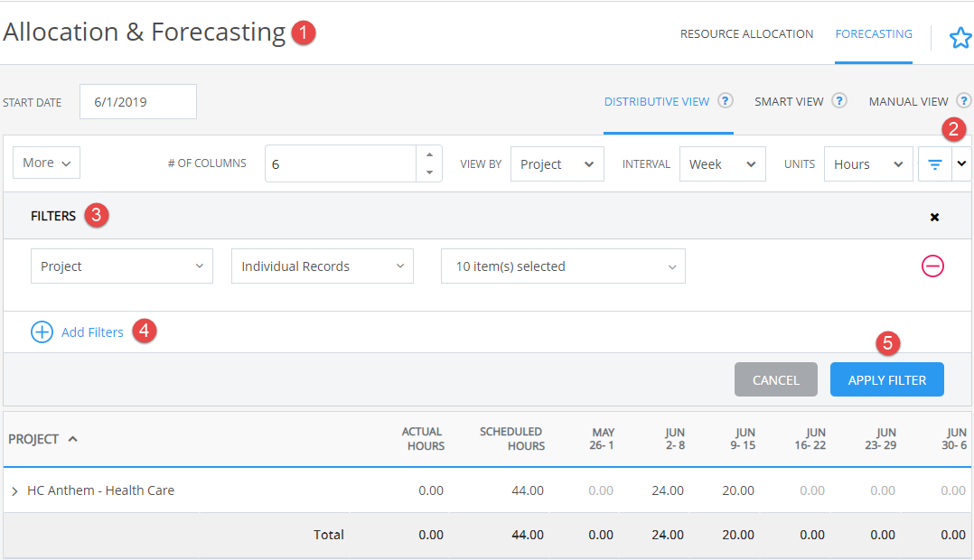The image size is (974, 560).
Task: Open arrow menu beside filter icon
Action: pos(961,163)
